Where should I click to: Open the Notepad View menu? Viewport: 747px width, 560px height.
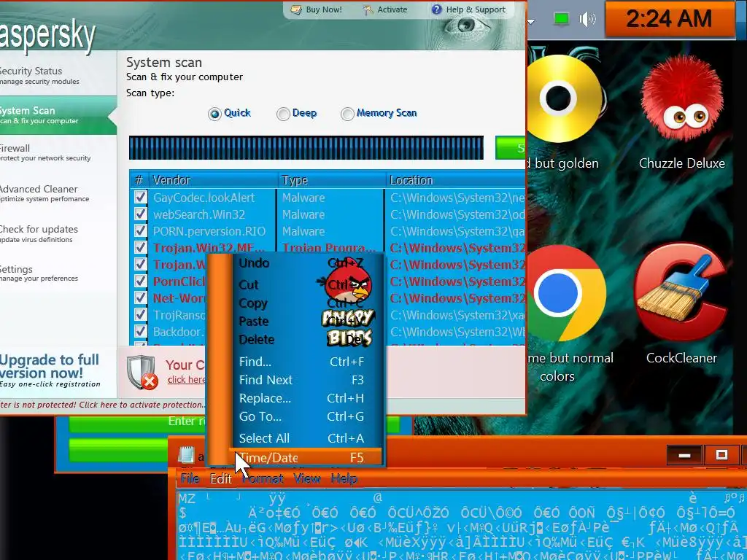[307, 478]
